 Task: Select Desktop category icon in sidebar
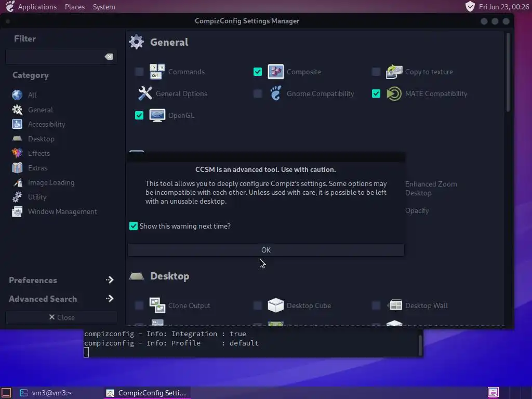coord(17,139)
